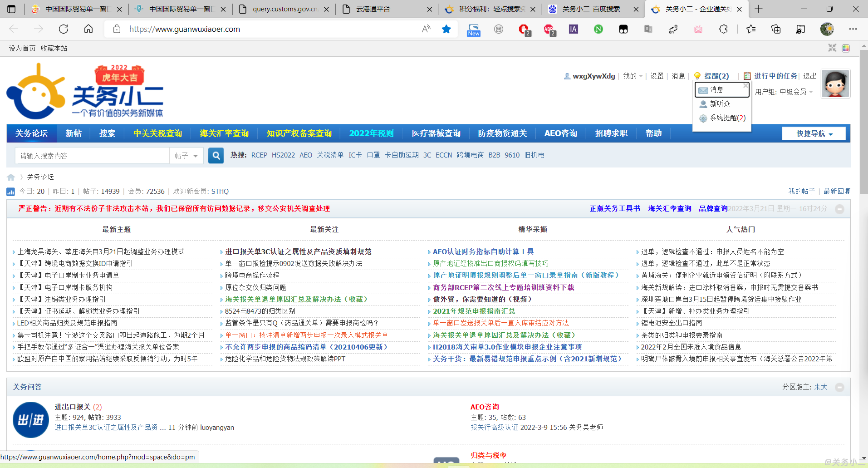Viewport: 868px width, 468px height.
Task: Collapse the announcement section with round toggle
Action: (x=839, y=209)
